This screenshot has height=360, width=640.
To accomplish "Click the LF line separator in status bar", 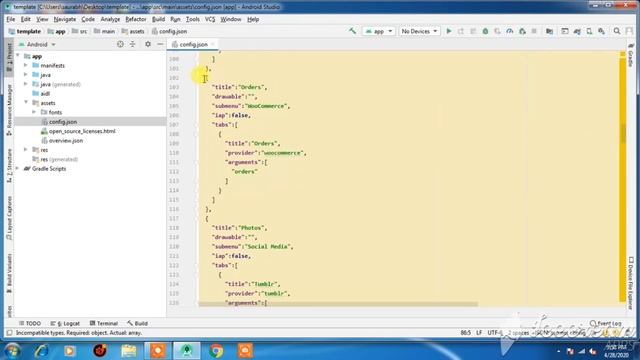I will pos(479,333).
